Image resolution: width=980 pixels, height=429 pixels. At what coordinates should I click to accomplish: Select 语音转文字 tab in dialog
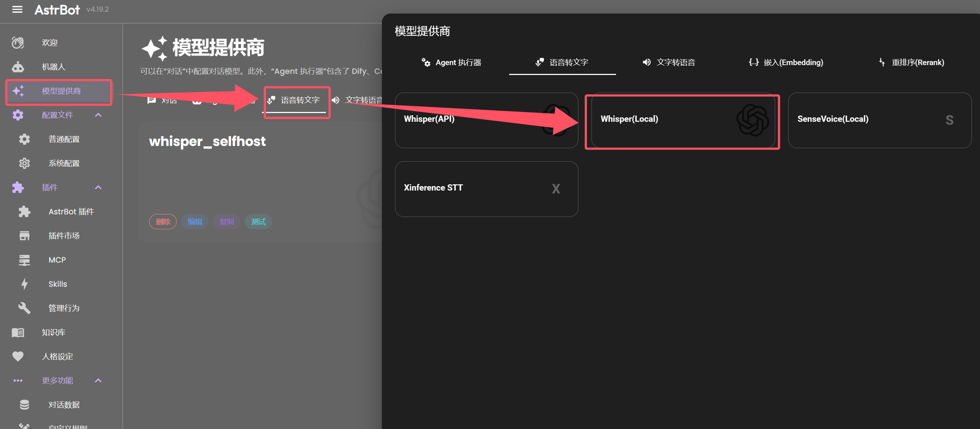coord(562,63)
